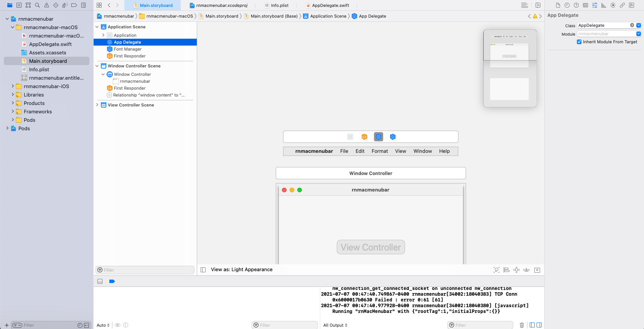Switch to the rnmacmenubar.xcodeproj tab
The height and width of the screenshot is (329, 644).
click(x=218, y=5)
